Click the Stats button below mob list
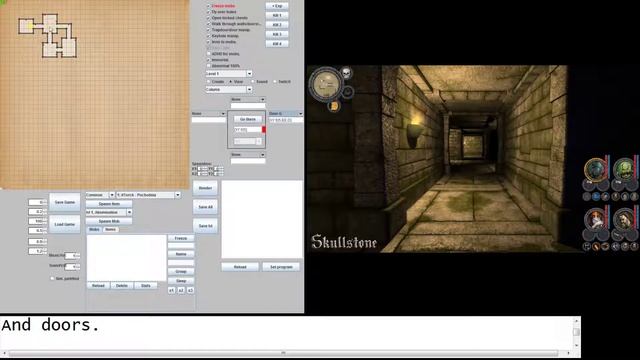The image size is (640, 360). [x=146, y=286]
